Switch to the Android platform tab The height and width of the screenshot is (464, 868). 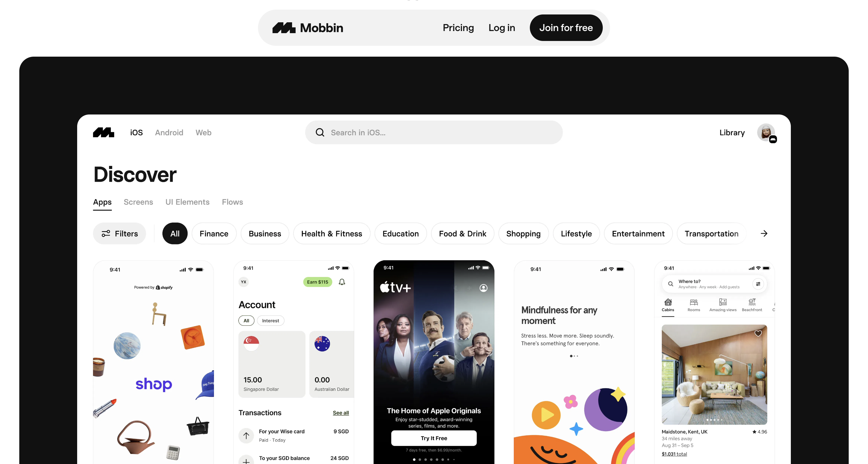[169, 133]
